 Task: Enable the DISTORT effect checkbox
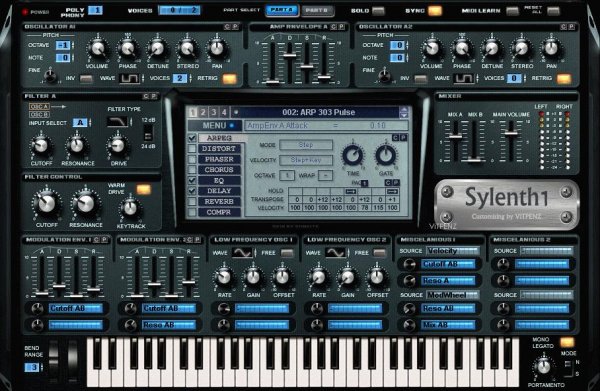192,148
